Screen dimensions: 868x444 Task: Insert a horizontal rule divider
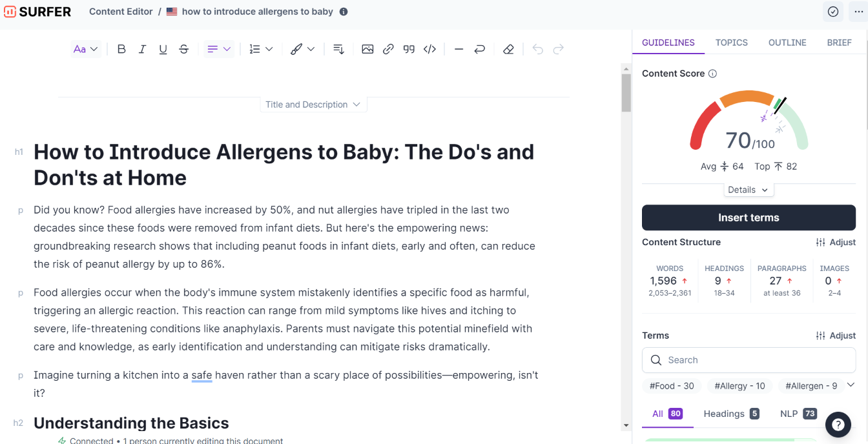(459, 49)
